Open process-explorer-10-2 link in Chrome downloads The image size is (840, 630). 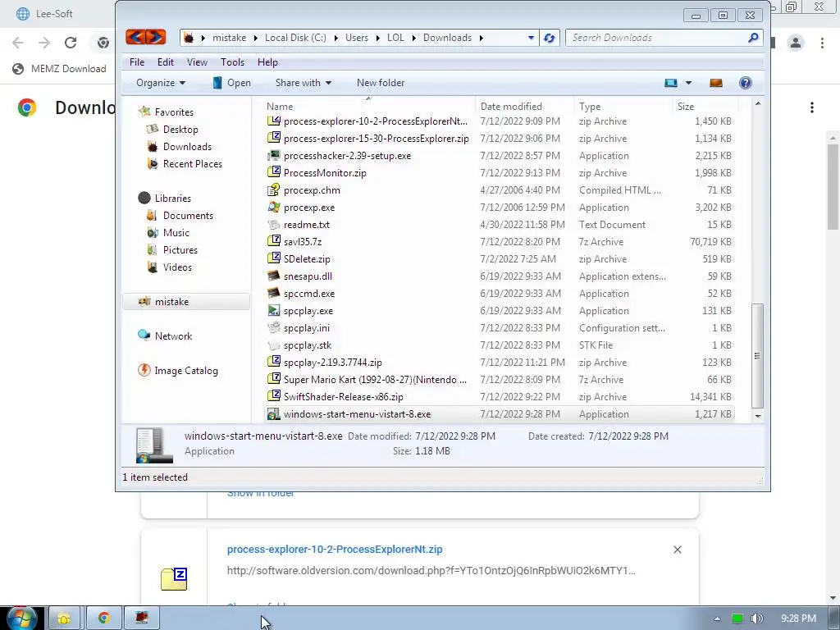[x=335, y=549]
